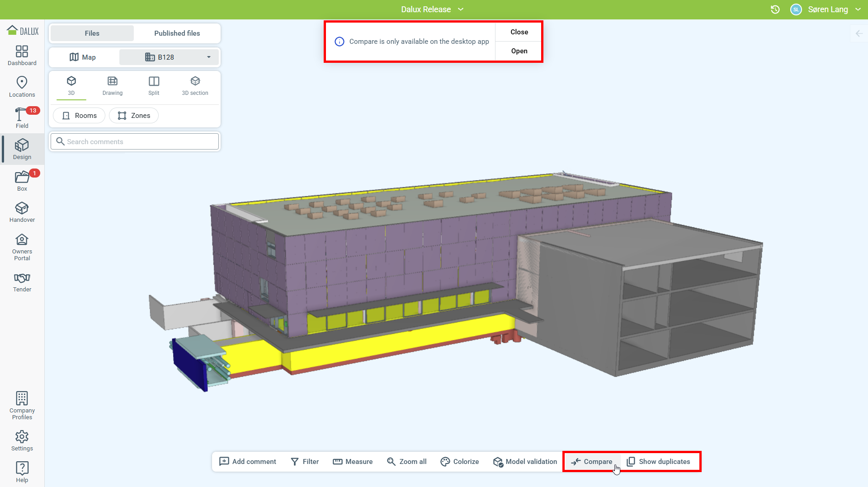Image resolution: width=868 pixels, height=487 pixels.
Task: Enable Show duplicates
Action: coord(658,461)
